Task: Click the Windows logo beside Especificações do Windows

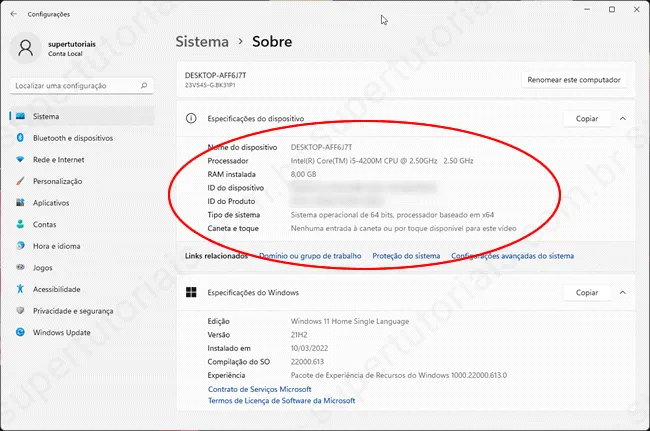Action: pyautogui.click(x=191, y=293)
